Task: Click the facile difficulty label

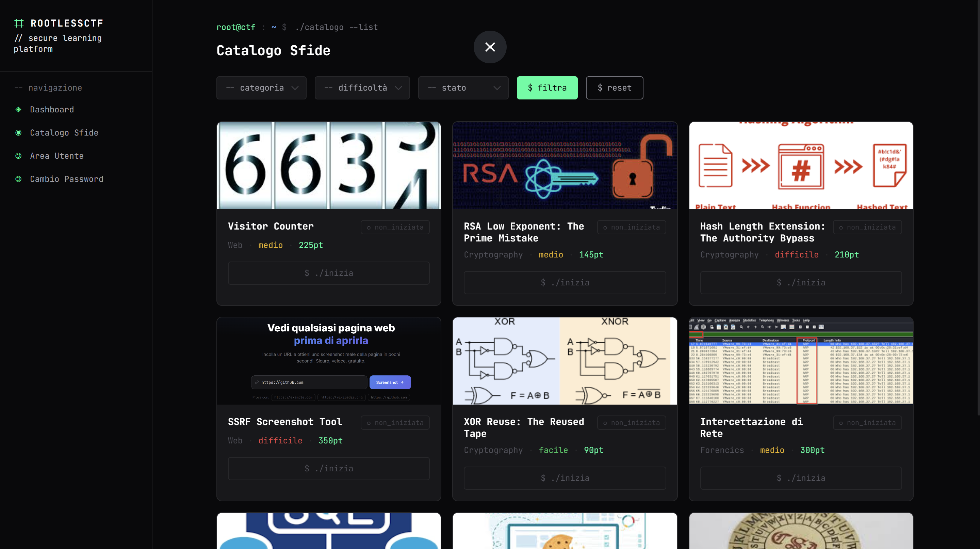Action: tap(553, 450)
